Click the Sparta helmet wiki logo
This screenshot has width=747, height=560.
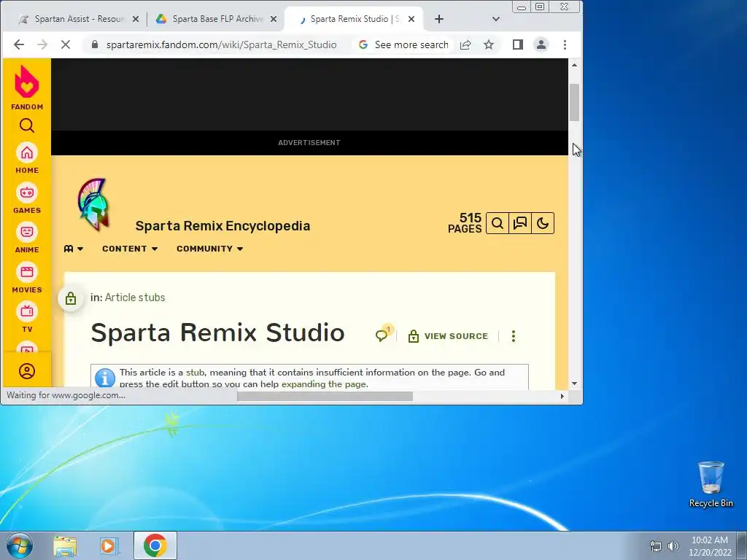tap(94, 205)
